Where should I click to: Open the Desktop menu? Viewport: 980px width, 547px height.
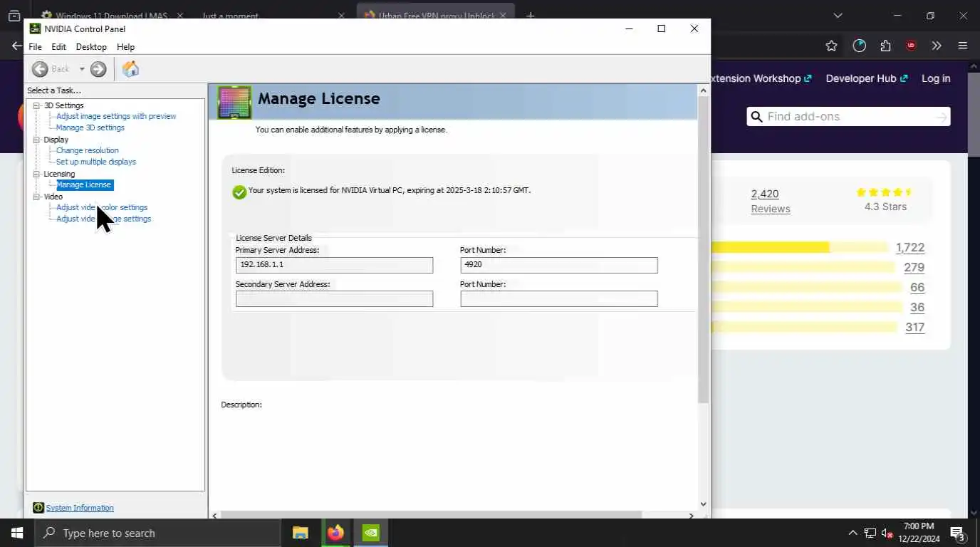(x=91, y=47)
